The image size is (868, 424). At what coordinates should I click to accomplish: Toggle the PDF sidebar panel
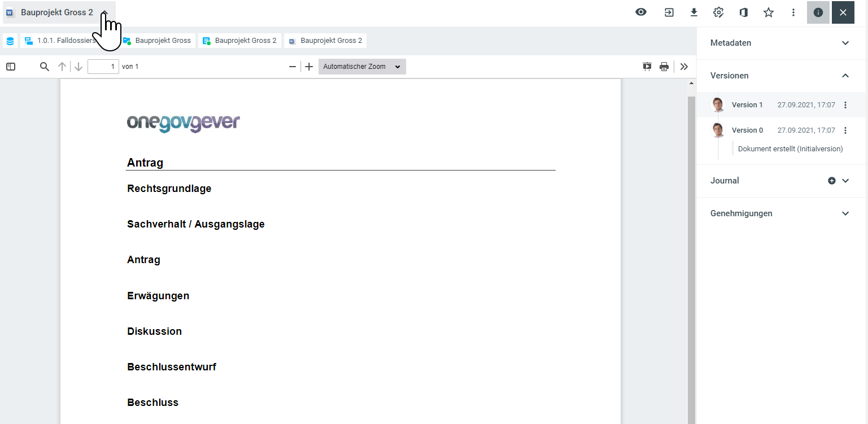[11, 67]
